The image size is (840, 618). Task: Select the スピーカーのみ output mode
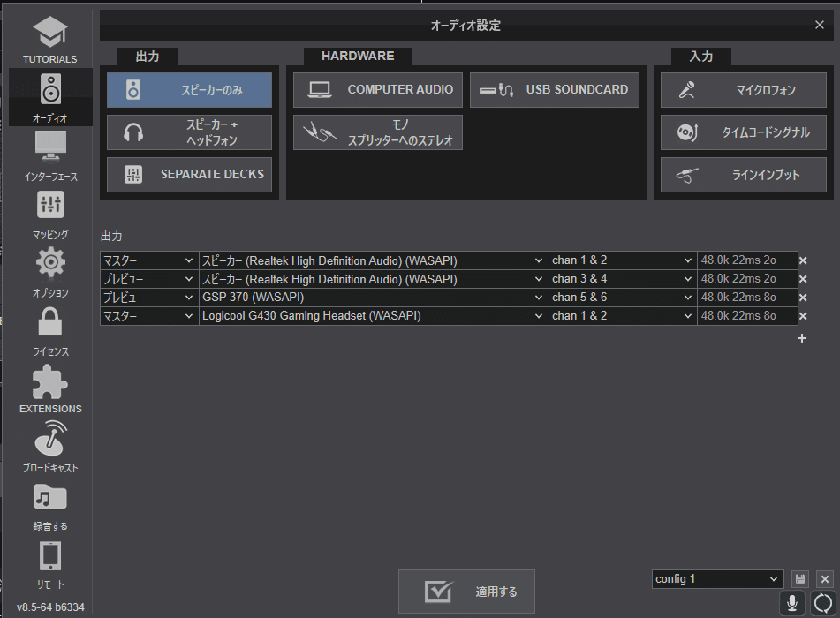pos(188,89)
